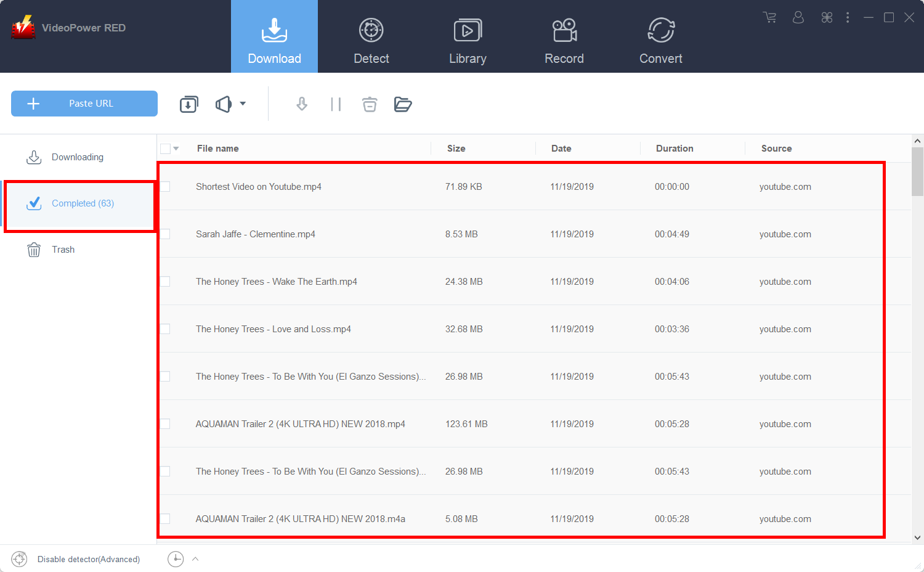Viewport: 924px width, 572px height.
Task: Click the keyboard shortcuts icon
Action: [x=826, y=17]
